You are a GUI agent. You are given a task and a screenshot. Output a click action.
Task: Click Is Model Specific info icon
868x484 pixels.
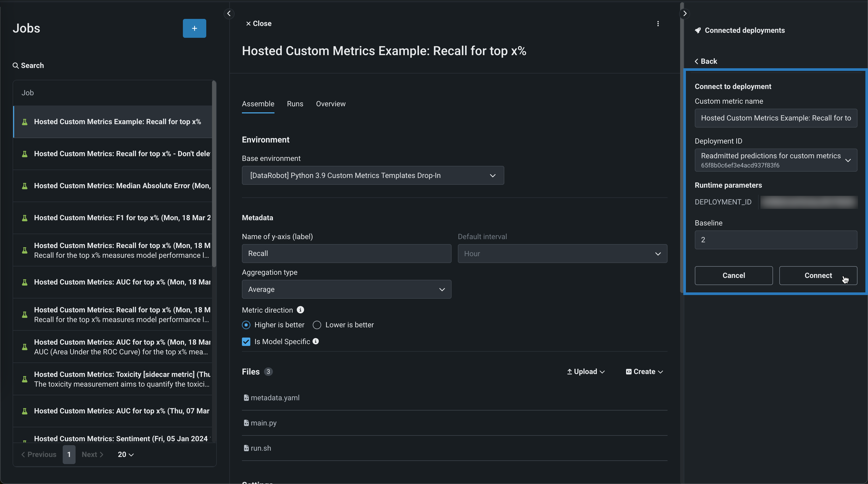click(316, 341)
